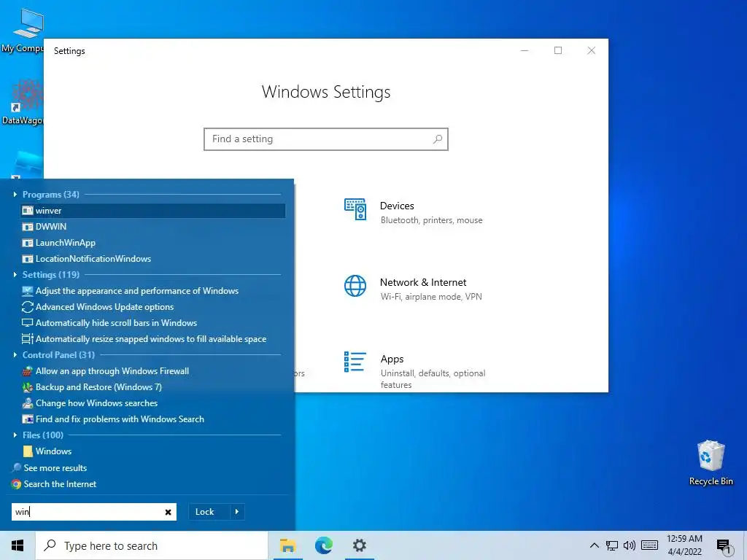Expand the Files (100) results group
The height and width of the screenshot is (560, 747).
pos(15,435)
